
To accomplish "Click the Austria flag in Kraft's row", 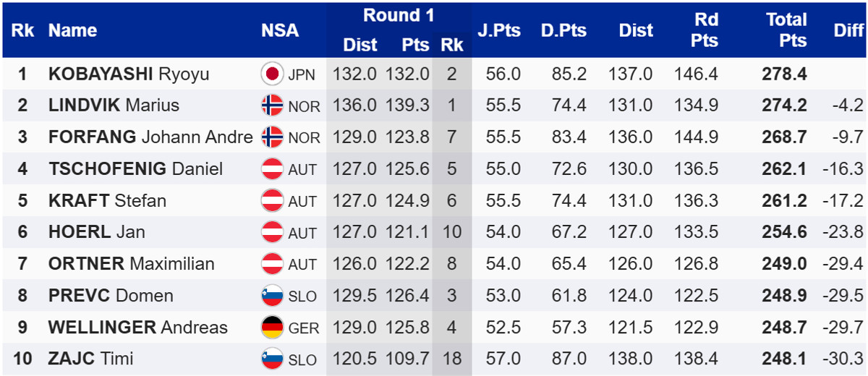I will point(272,201).
